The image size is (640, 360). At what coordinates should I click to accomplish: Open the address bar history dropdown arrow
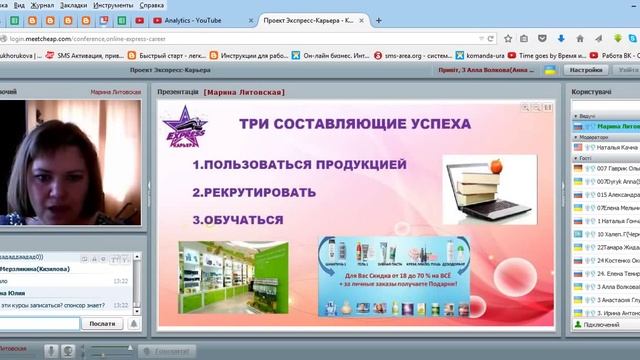(481, 39)
